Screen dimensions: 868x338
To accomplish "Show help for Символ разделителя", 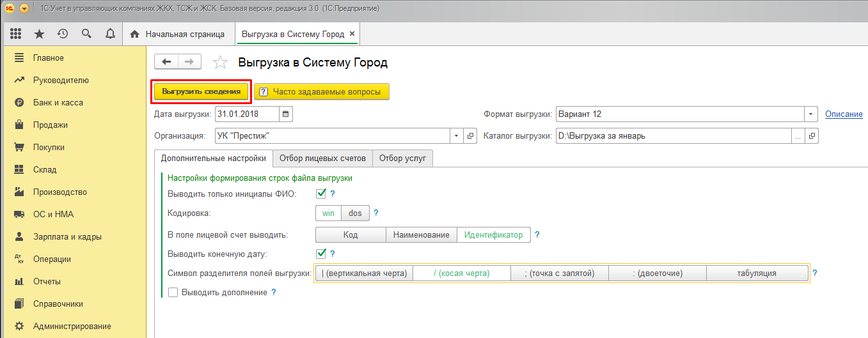I will pyautogui.click(x=815, y=273).
